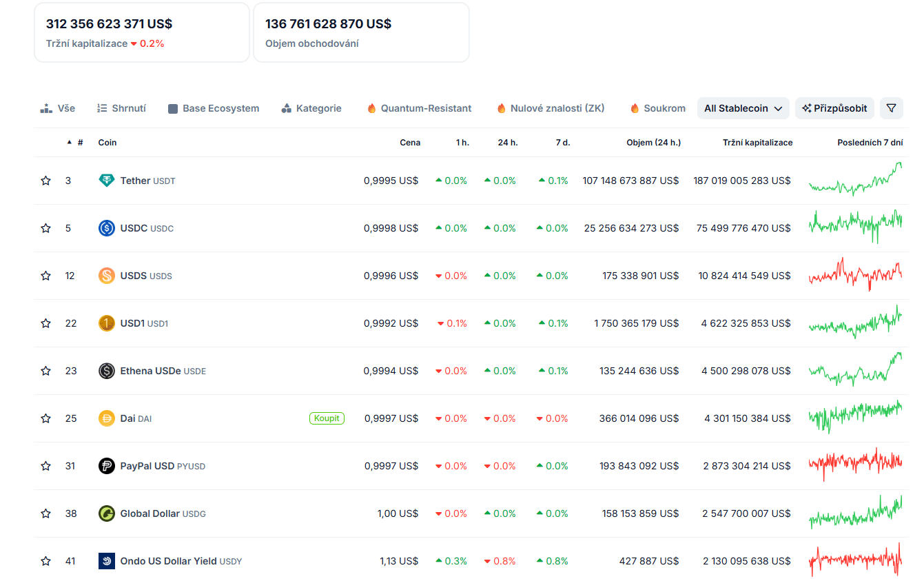The image size is (924, 581).
Task: Click Global Dollar's price 1,00 US$
Action: (x=398, y=513)
